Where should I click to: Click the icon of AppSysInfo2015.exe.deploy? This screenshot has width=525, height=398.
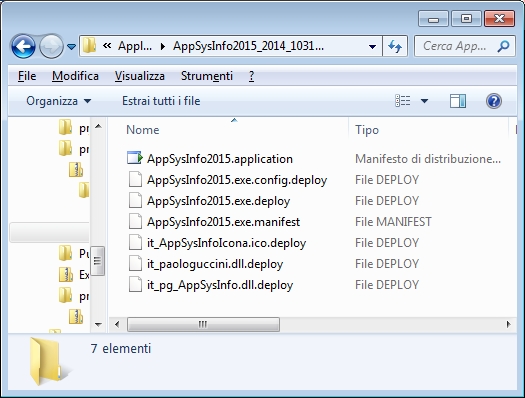pyautogui.click(x=135, y=200)
